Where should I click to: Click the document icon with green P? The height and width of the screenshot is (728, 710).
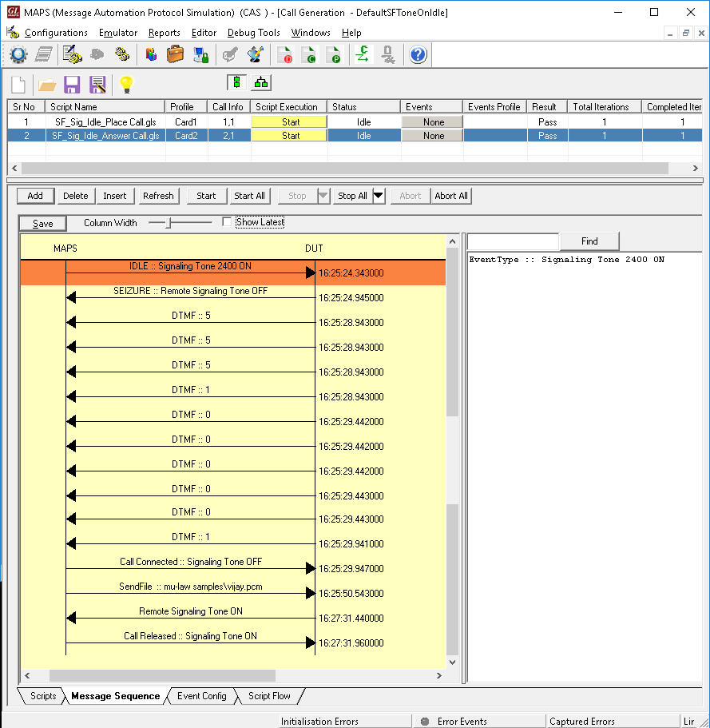(333, 55)
